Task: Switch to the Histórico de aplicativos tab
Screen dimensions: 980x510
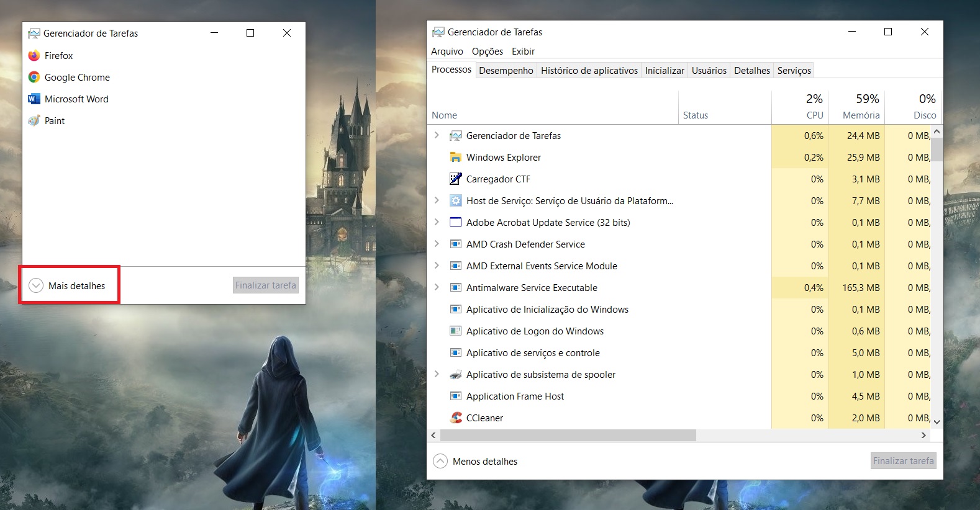Action: 589,71
